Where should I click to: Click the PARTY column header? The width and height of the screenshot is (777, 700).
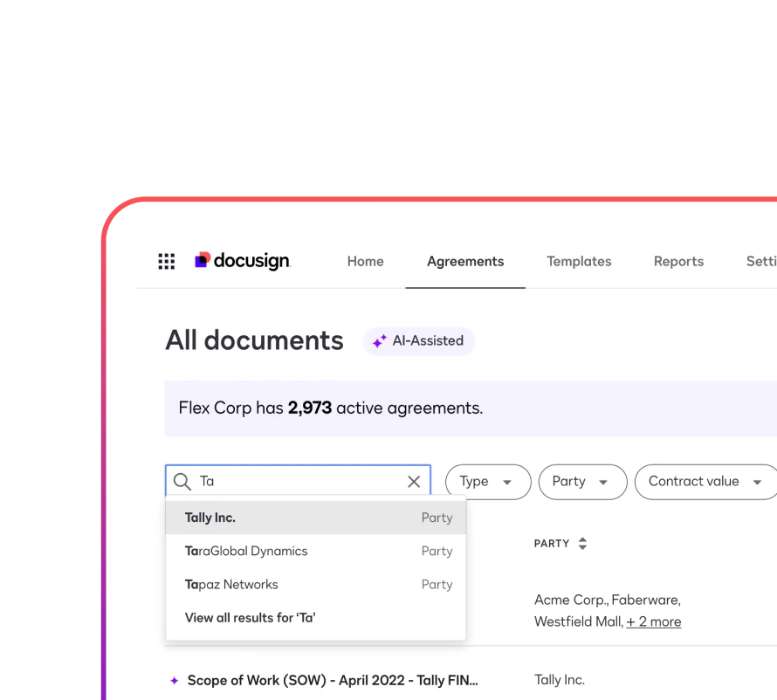point(552,544)
